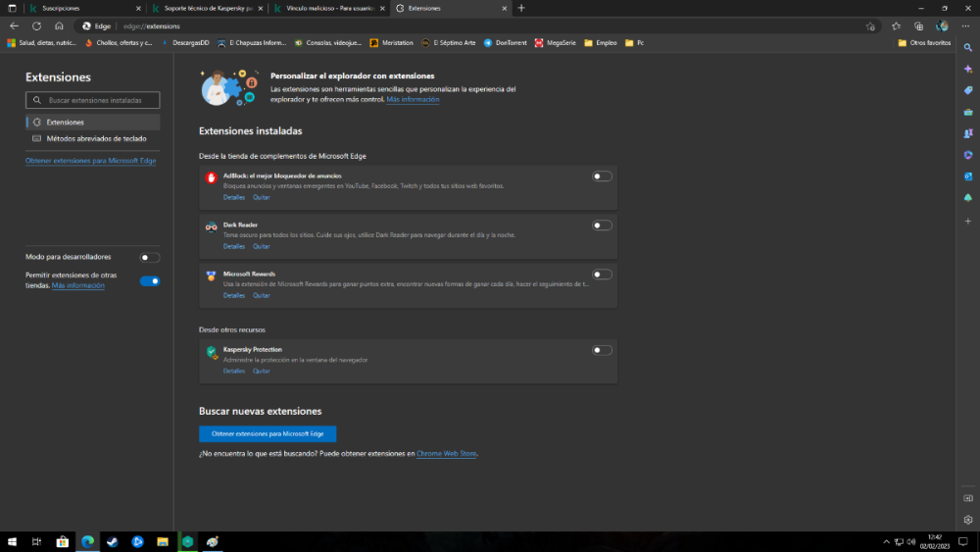Enable the Microsoft Rewards extension toggle
Image resolution: width=980 pixels, height=552 pixels.
pyautogui.click(x=602, y=275)
